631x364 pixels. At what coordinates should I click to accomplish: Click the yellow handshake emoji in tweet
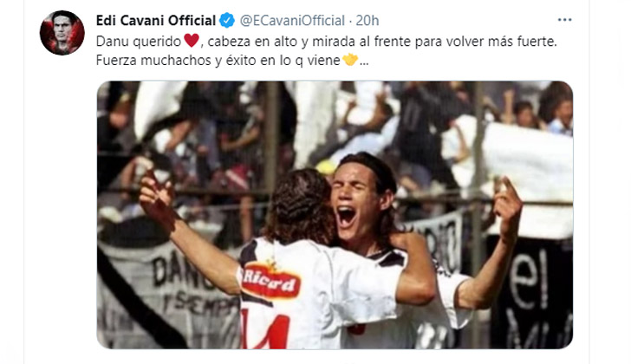(x=350, y=60)
